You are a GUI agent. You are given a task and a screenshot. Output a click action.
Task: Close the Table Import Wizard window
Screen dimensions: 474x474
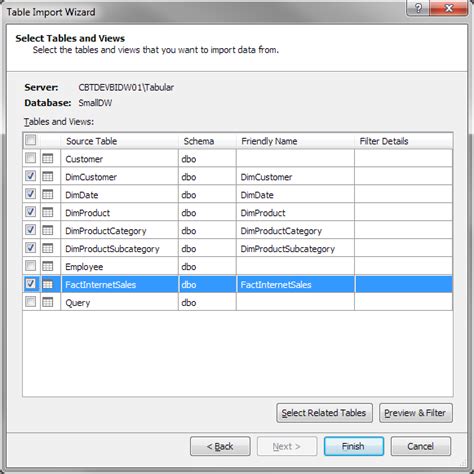coord(449,8)
